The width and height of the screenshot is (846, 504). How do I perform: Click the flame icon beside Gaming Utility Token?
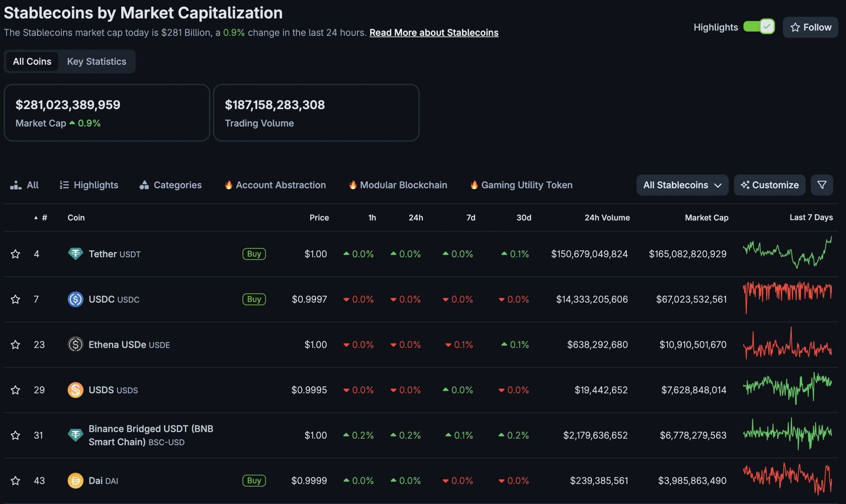coord(474,185)
